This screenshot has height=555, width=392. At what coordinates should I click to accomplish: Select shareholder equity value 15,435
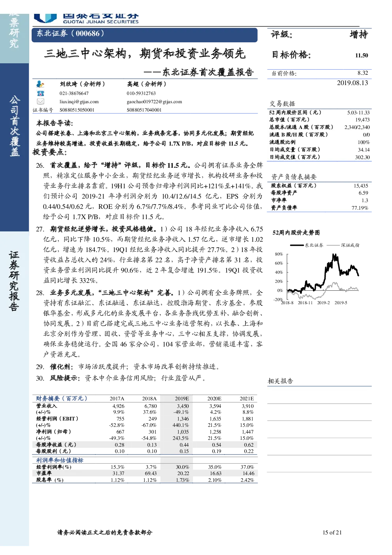(361, 186)
